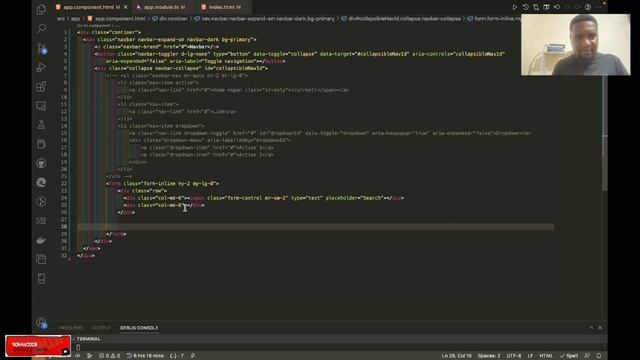Change language mode via HTML indicator

546,356
